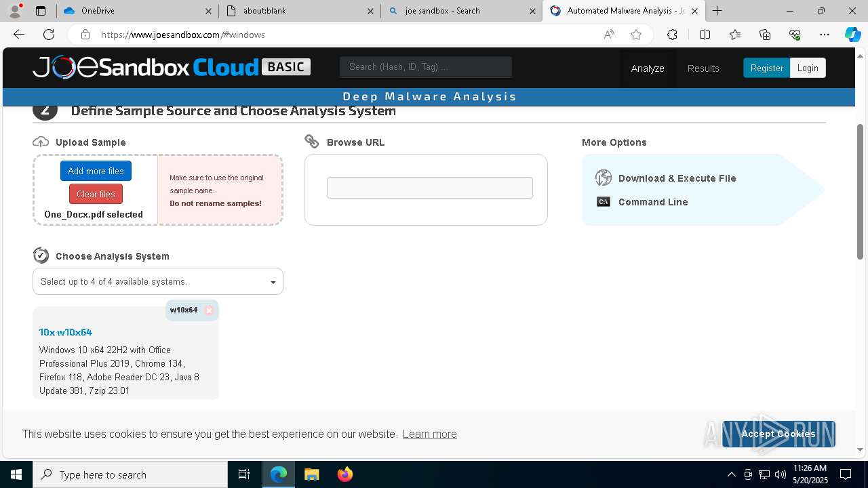Open the tab actions menu icon

tap(41, 11)
